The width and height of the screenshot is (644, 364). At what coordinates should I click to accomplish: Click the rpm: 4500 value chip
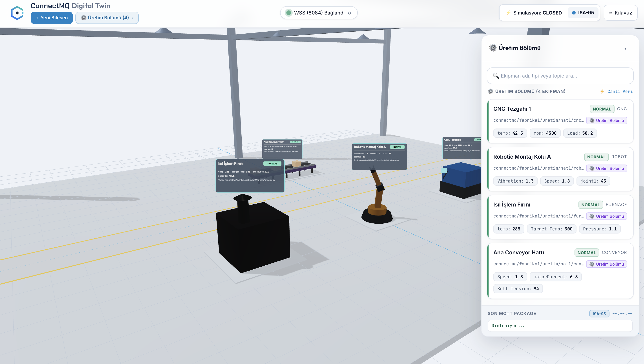tap(545, 133)
